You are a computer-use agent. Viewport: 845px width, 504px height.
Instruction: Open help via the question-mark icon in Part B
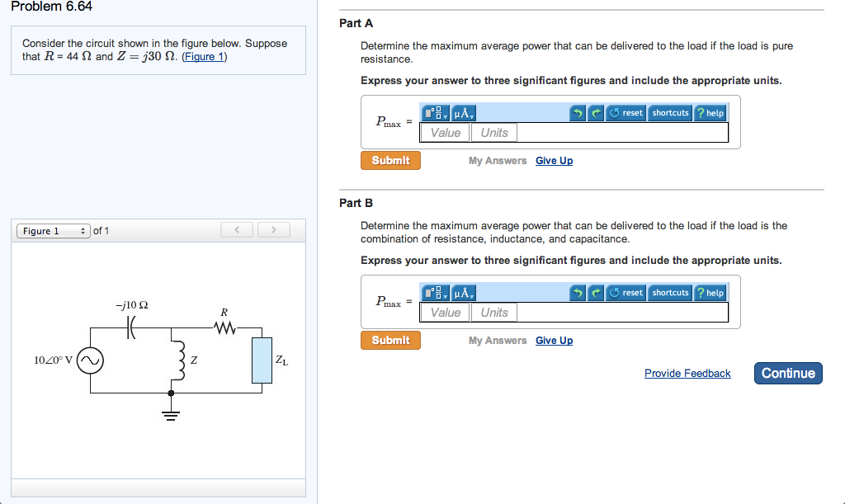(708, 293)
